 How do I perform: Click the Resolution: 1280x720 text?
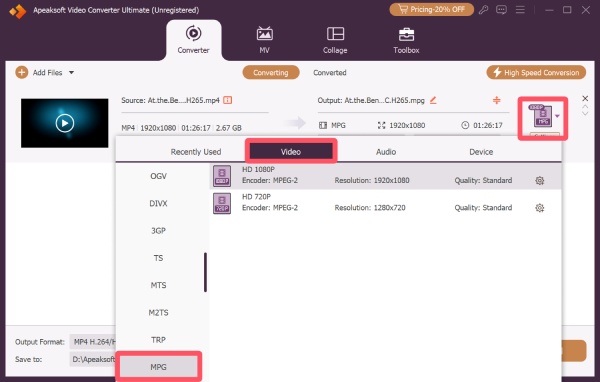tap(370, 208)
